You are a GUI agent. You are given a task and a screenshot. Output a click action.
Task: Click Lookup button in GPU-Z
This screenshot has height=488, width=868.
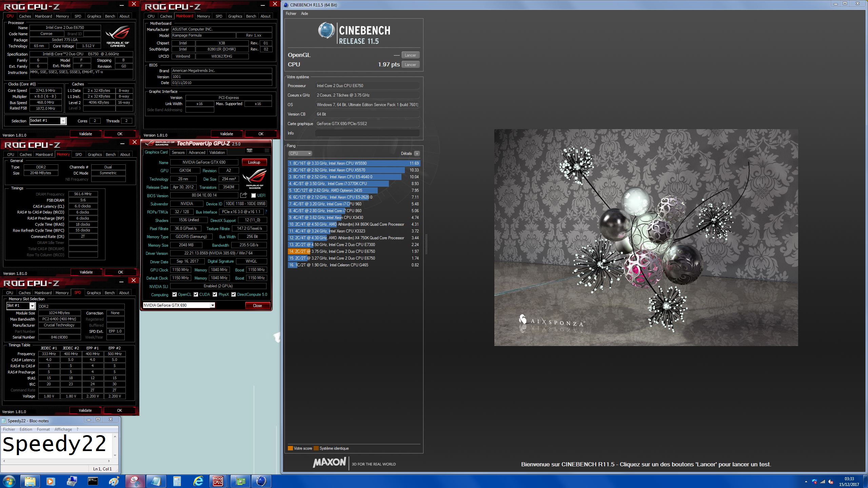coord(254,162)
